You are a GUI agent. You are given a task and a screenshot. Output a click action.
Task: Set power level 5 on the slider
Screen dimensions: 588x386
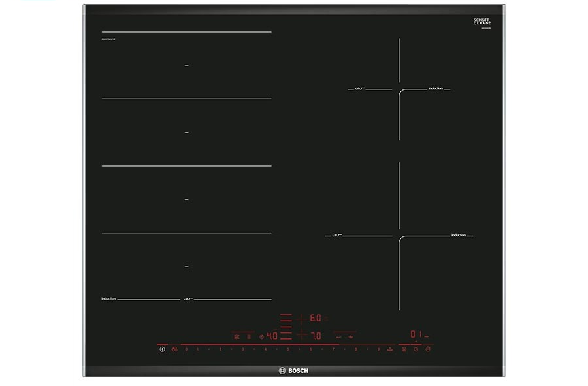pos(287,349)
